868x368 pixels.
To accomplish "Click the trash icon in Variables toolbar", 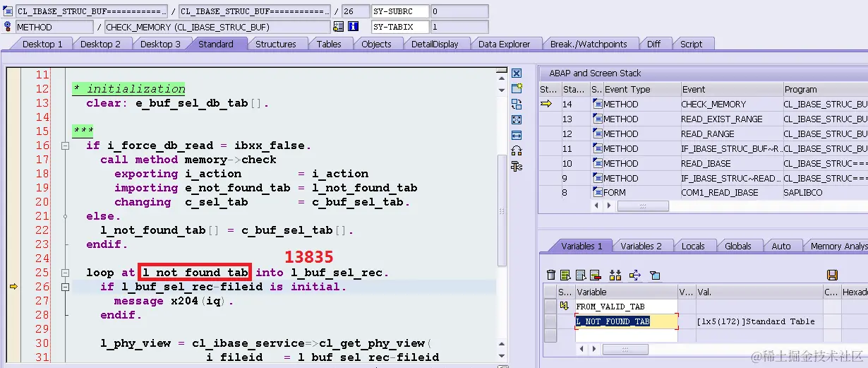I will 551,275.
